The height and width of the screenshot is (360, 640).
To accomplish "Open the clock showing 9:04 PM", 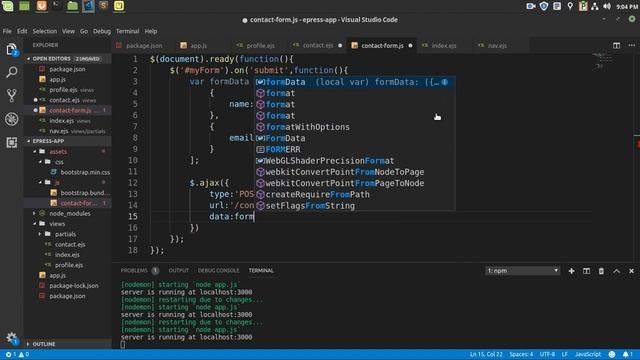I will coord(627,7).
